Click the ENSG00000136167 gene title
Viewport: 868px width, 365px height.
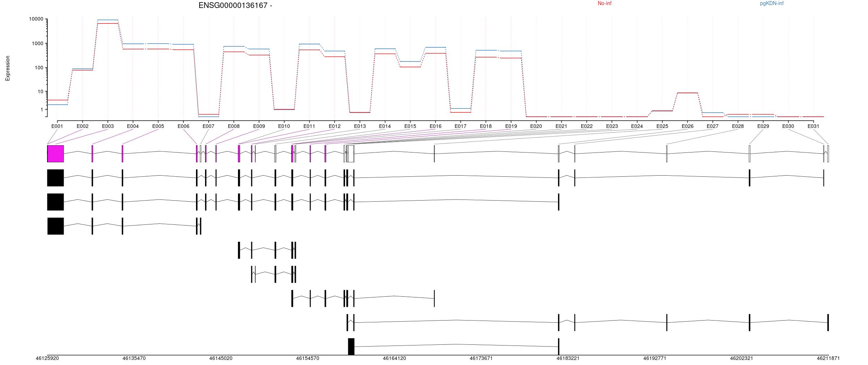tap(235, 5)
